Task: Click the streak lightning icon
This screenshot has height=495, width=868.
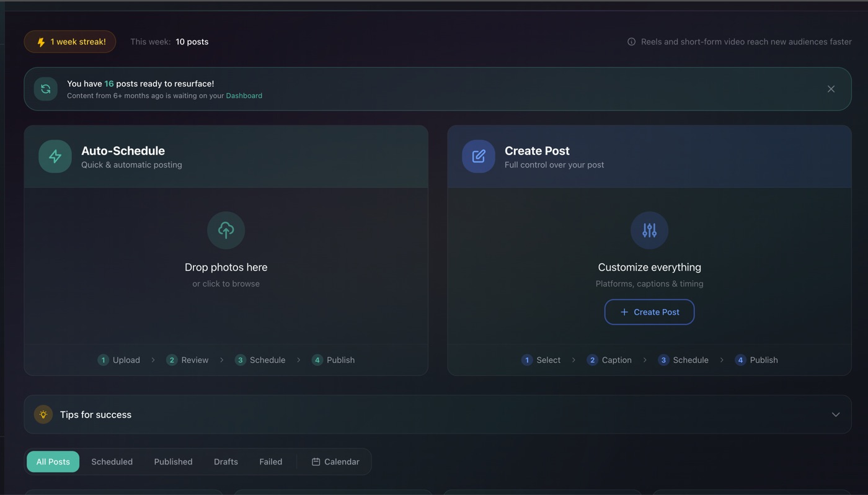Action: point(40,42)
